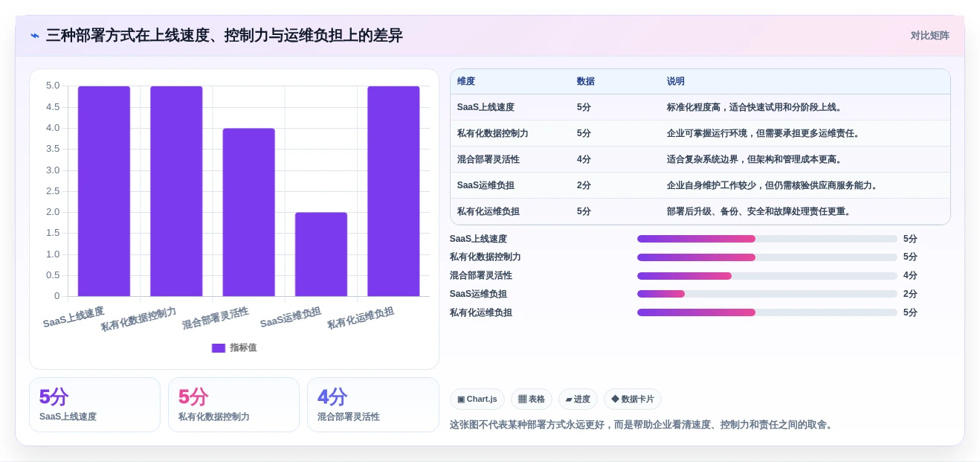This screenshot has width=980, height=462.
Task: Click the 5.0 y-axis label
Action: (x=53, y=86)
